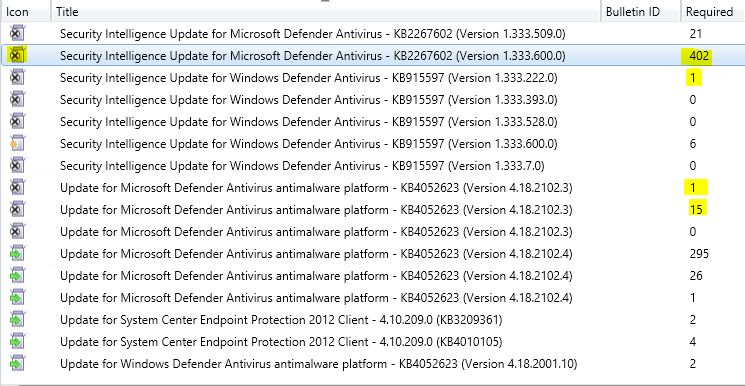
Task: Click the green arrow icon for KB4010105 update
Action: (17, 341)
